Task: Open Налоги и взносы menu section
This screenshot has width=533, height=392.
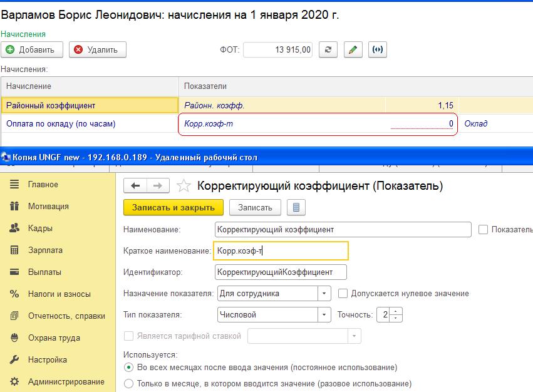Action: tap(59, 294)
